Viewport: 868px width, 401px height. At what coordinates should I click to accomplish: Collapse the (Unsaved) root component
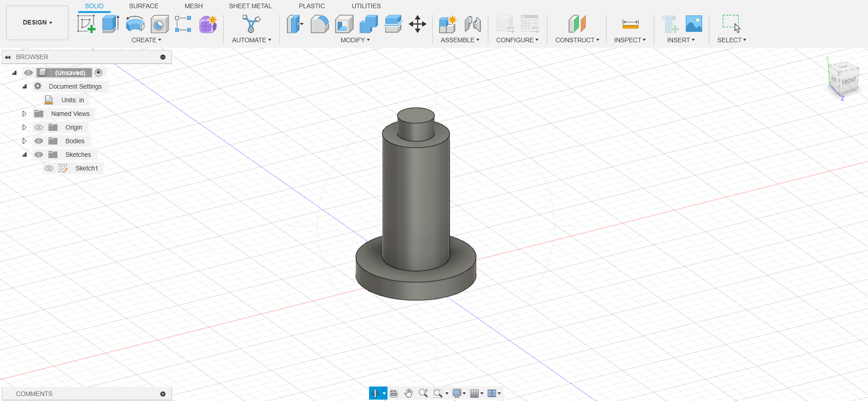[x=14, y=73]
